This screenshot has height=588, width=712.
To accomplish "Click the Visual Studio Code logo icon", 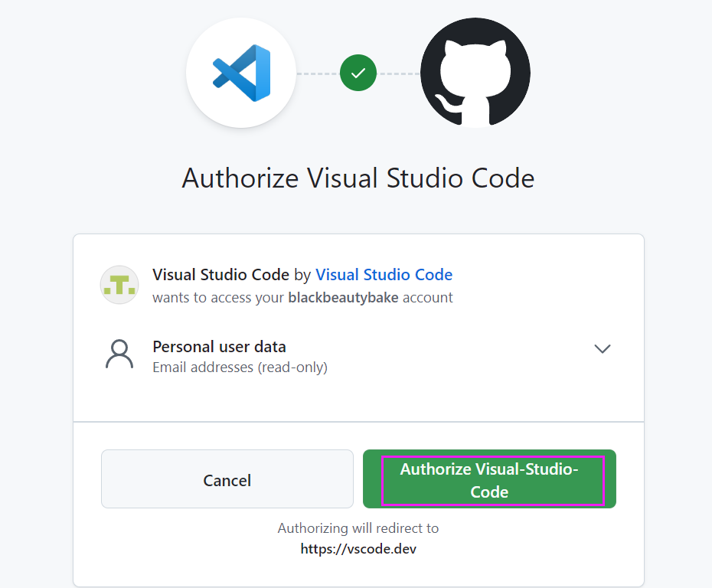I will click(240, 73).
